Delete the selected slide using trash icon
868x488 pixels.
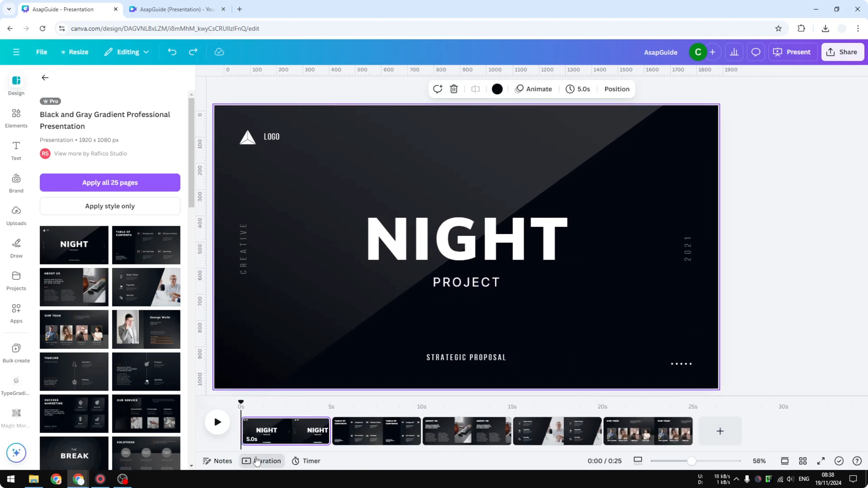tap(454, 89)
